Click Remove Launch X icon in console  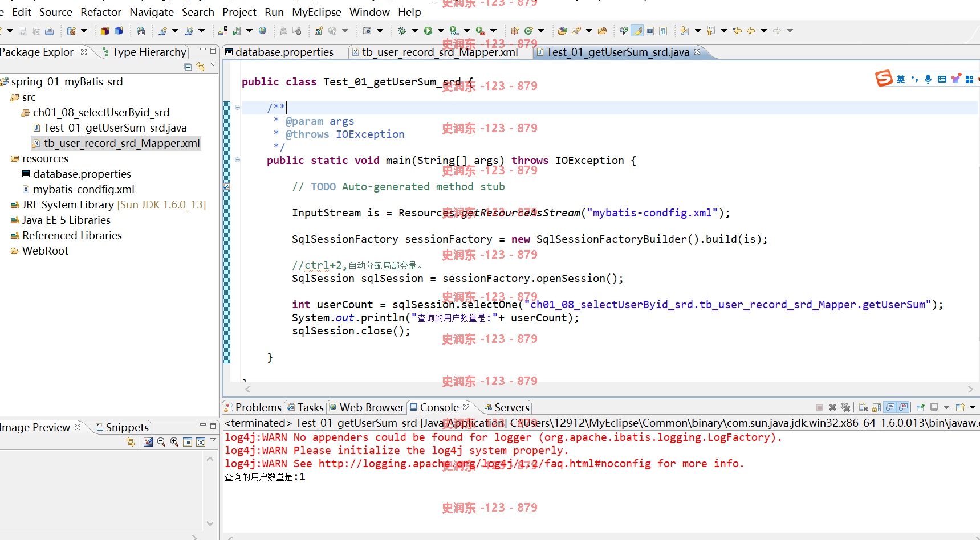point(832,407)
